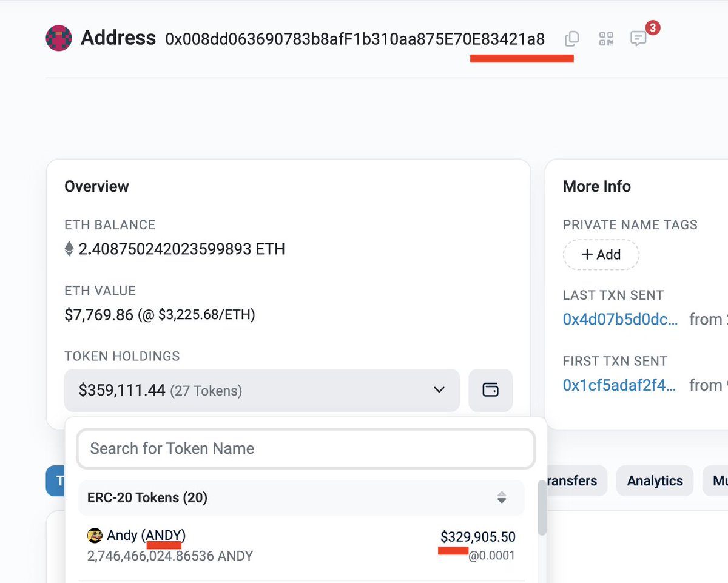This screenshot has width=728, height=583.
Task: Copy the address to clipboard
Action: click(571, 39)
